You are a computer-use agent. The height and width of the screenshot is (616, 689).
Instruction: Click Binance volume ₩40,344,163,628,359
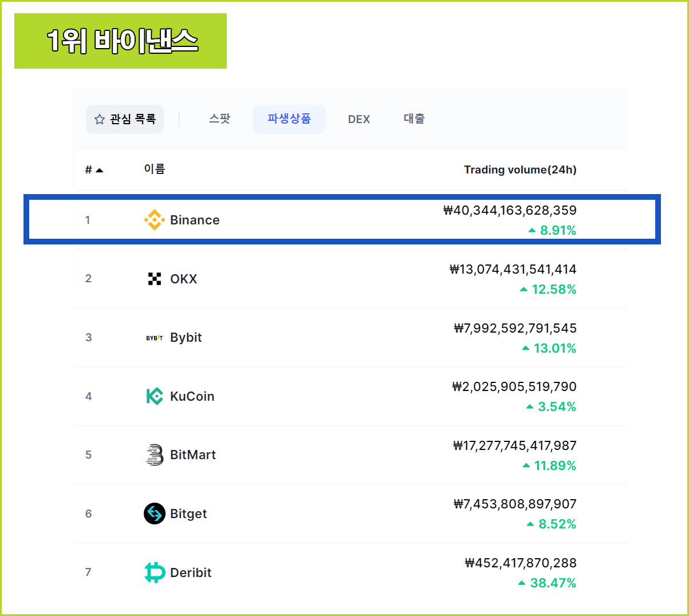510,211
